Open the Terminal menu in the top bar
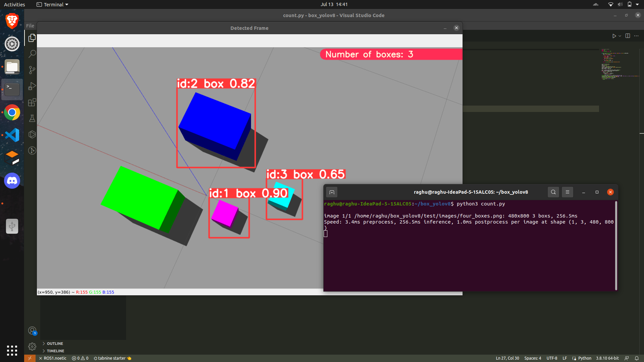This screenshot has height=362, width=644. (52, 4)
